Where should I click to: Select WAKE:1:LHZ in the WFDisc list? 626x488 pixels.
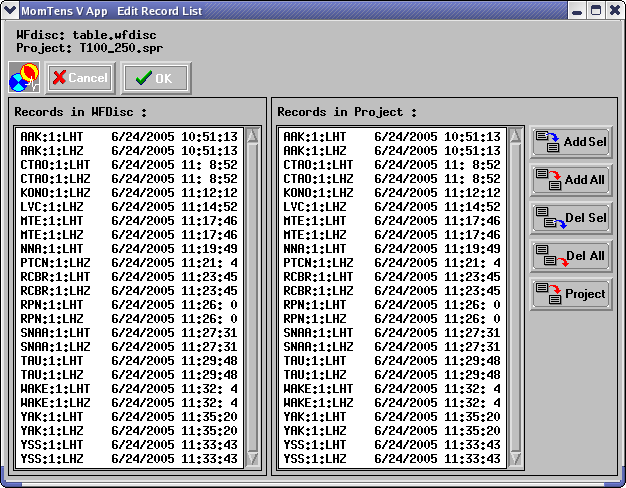(x=129, y=403)
